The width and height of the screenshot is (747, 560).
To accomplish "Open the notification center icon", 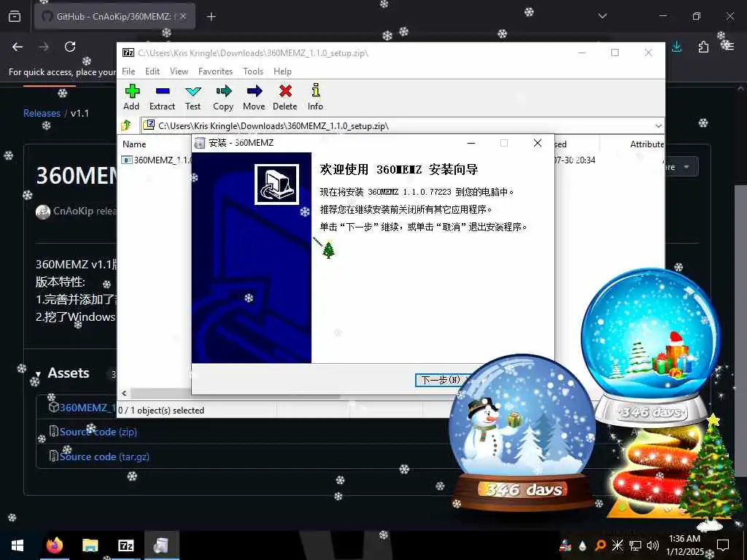I will 723,545.
